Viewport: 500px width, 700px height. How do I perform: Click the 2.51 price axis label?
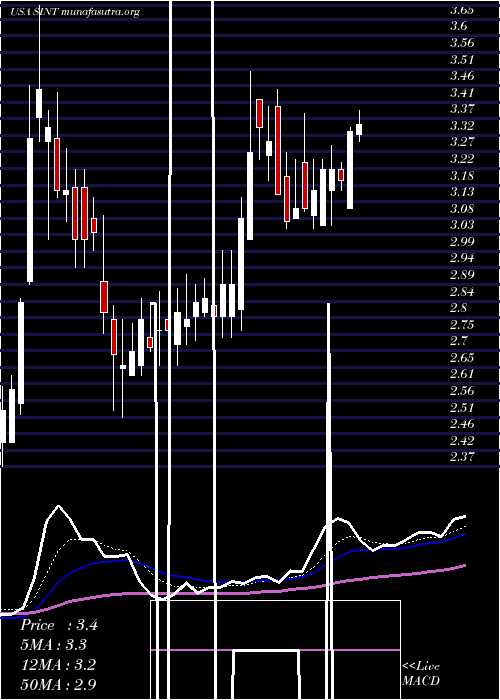(x=462, y=407)
